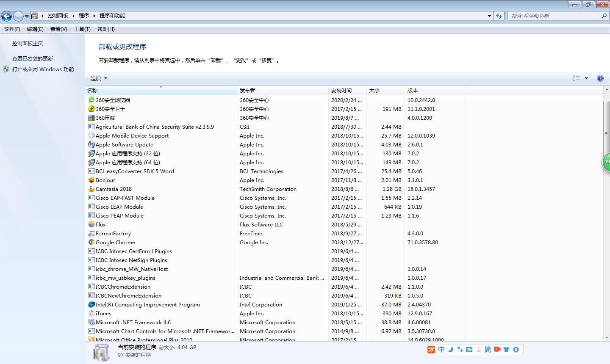This screenshot has height=364, width=610.
Task: Toggle the Chinese punctuation mode icon
Action: (x=460, y=350)
